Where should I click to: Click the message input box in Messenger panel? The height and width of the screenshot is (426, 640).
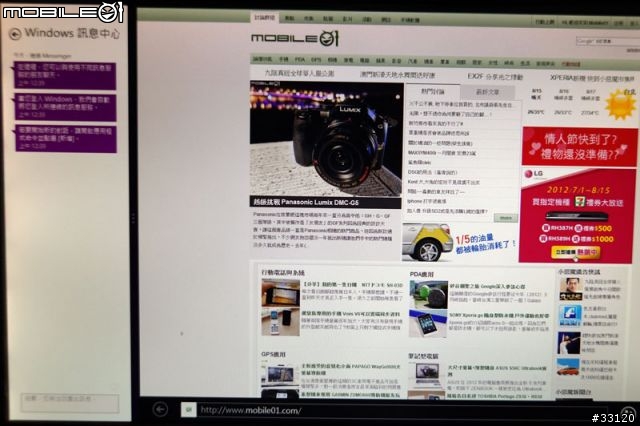tap(70, 403)
